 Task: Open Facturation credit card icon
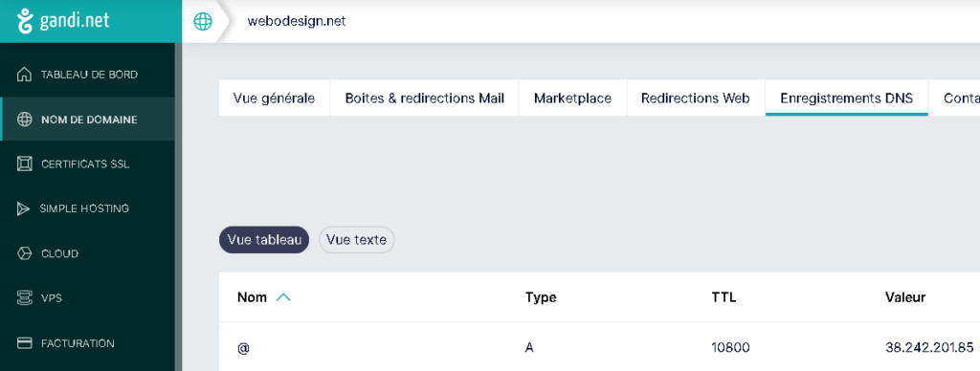pos(24,343)
